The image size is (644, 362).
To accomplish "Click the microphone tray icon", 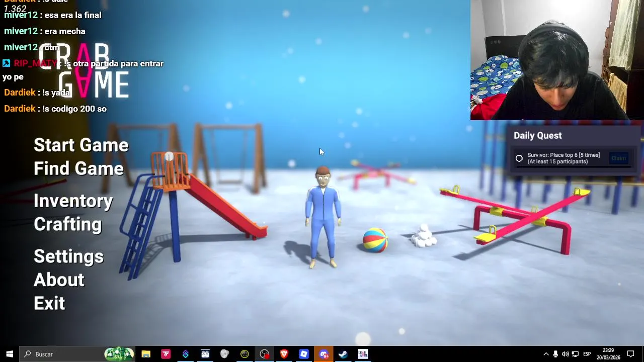I will tap(555, 354).
